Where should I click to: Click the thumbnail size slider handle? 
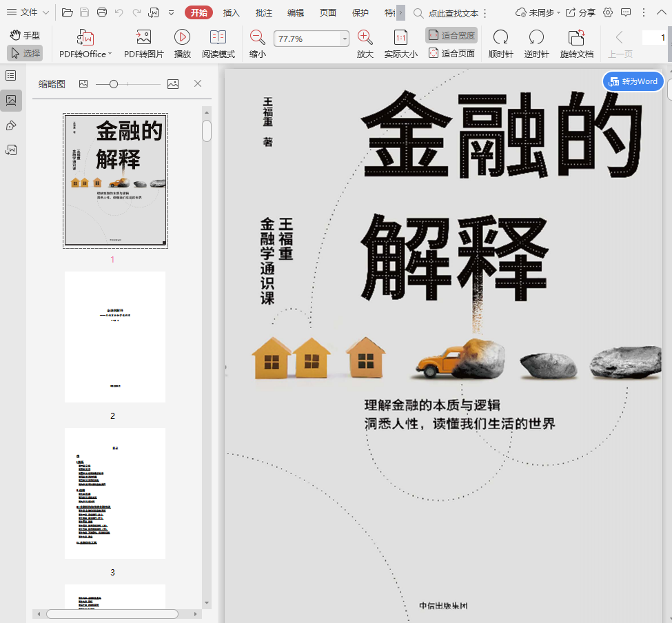114,84
